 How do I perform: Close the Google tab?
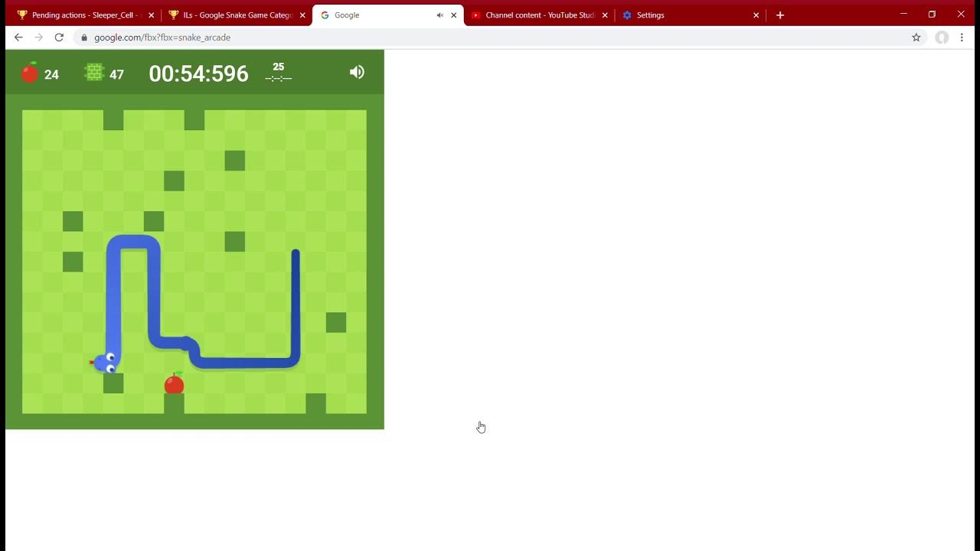tap(454, 15)
